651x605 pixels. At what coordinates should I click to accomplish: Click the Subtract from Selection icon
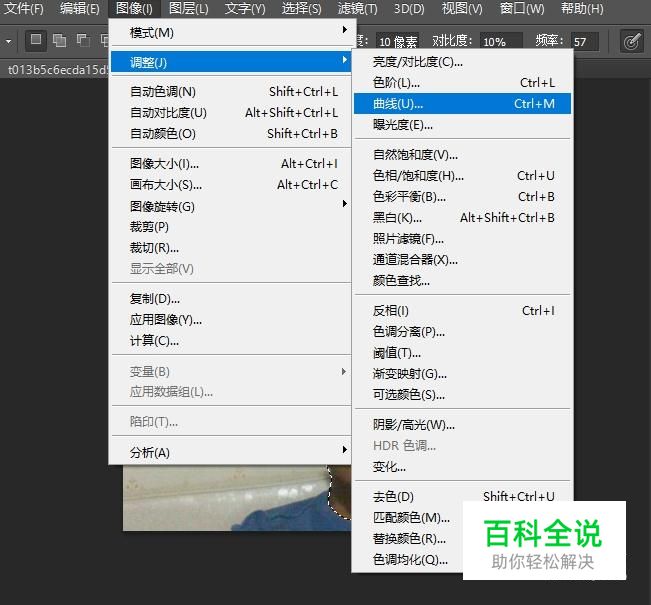(x=83, y=40)
